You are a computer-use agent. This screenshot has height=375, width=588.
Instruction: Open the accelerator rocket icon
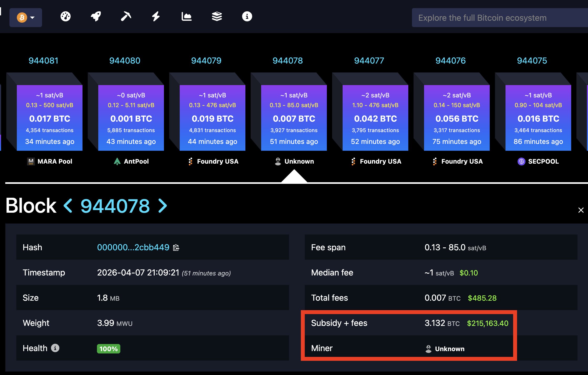tap(96, 17)
